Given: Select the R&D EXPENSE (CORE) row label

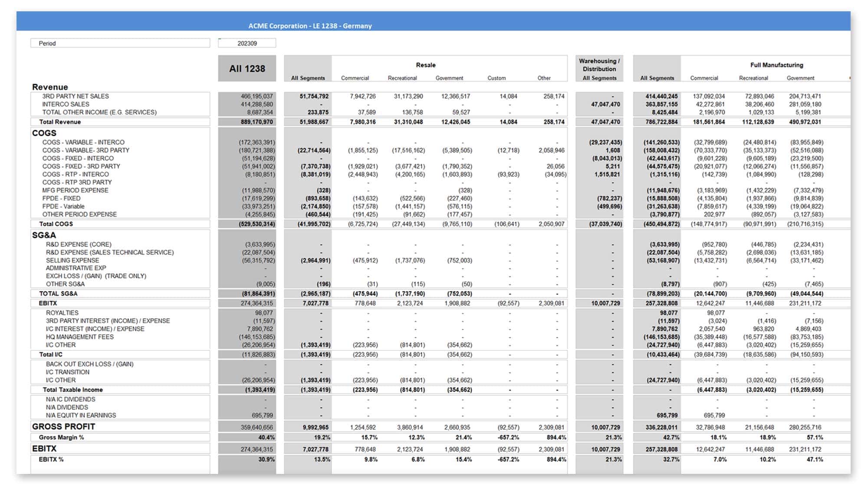Looking at the screenshot, I should (79, 244).
